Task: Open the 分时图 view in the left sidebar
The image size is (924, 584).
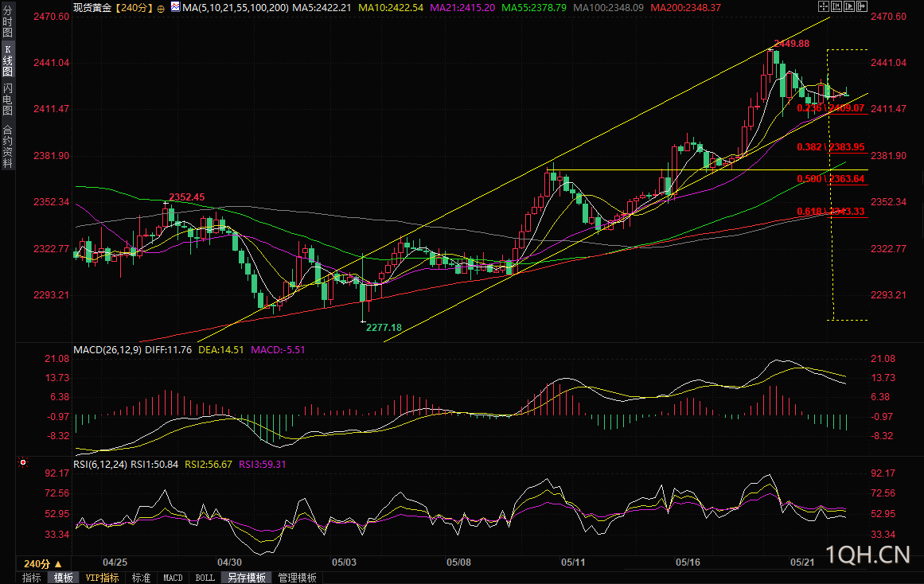Action: 8,21
